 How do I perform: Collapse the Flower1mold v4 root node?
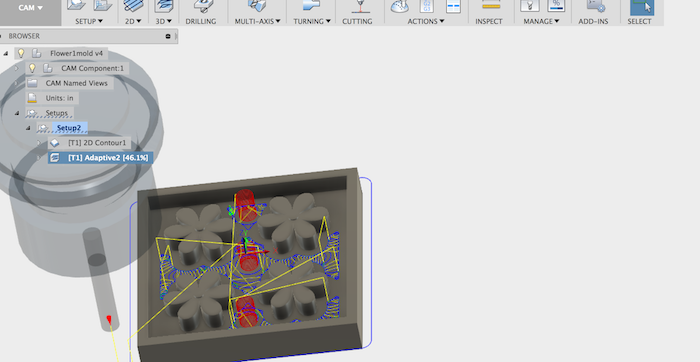coord(6,54)
